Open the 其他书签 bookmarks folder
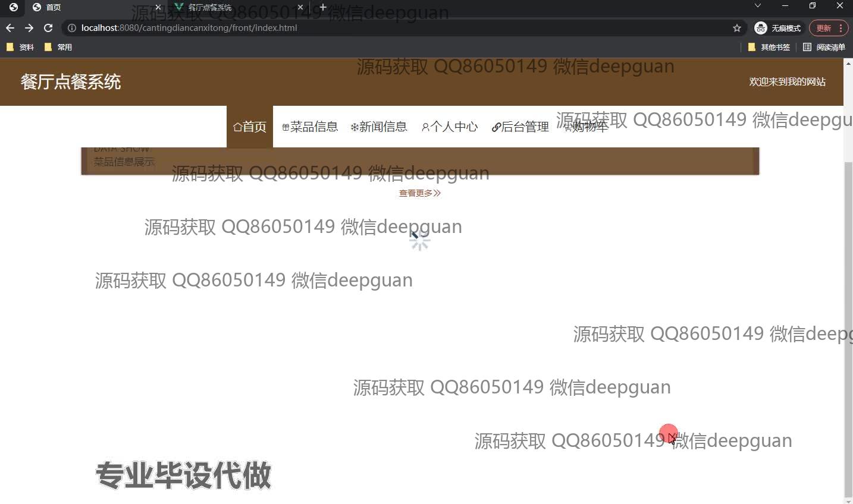Image resolution: width=853 pixels, height=504 pixels. pos(769,47)
